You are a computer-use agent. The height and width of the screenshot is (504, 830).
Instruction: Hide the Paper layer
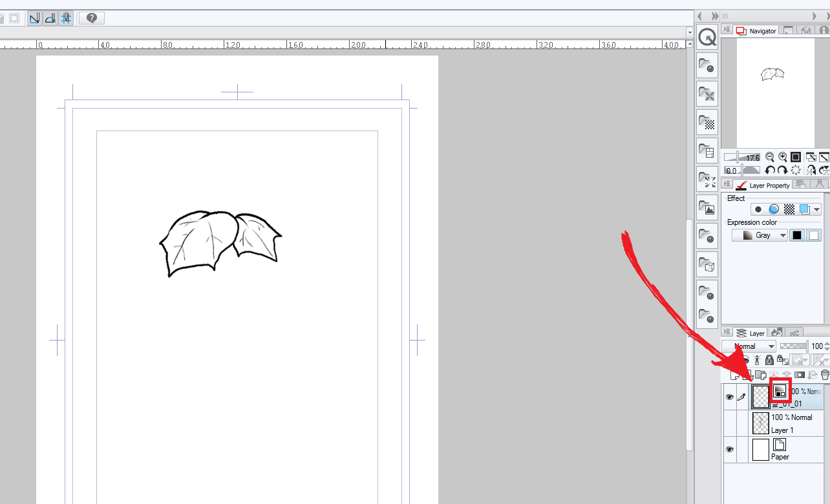(729, 449)
